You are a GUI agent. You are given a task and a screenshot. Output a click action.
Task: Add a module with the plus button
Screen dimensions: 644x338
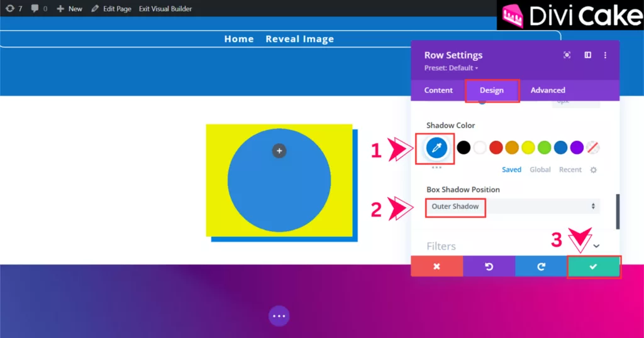click(x=279, y=151)
